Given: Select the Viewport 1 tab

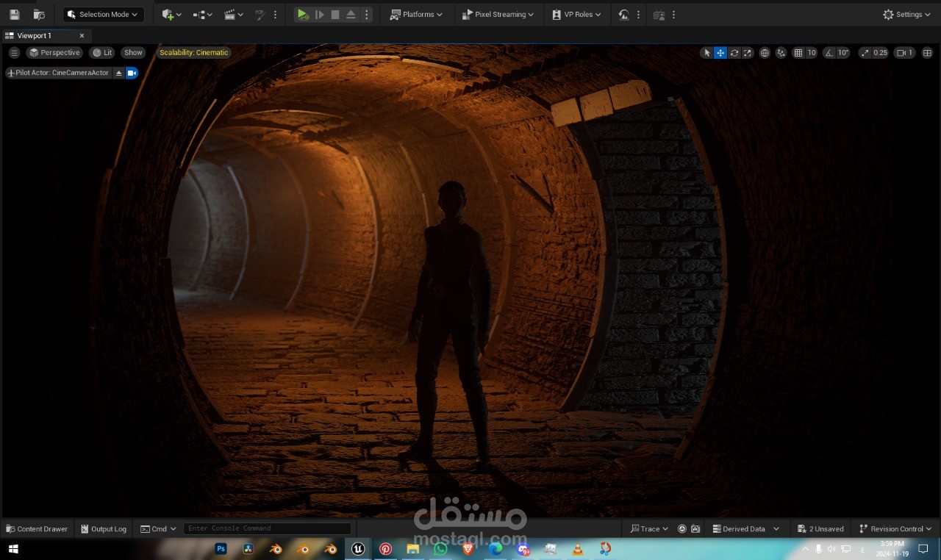Looking at the screenshot, I should click(x=35, y=35).
